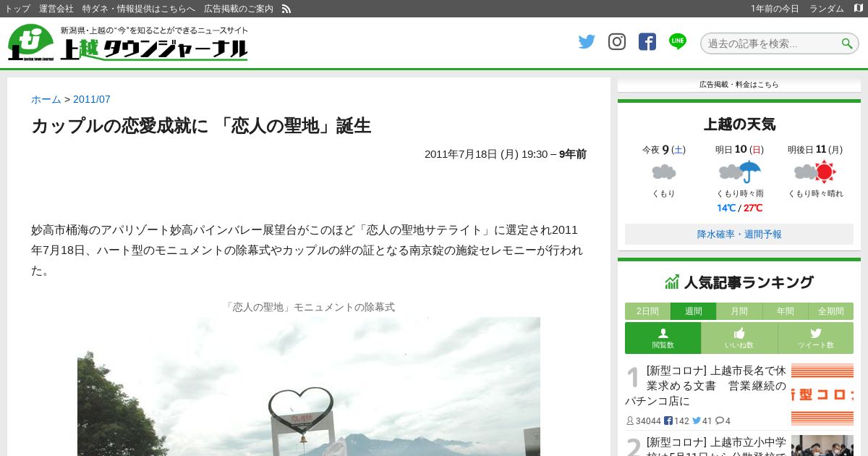
Task: Open the LINE account icon
Action: click(x=678, y=41)
